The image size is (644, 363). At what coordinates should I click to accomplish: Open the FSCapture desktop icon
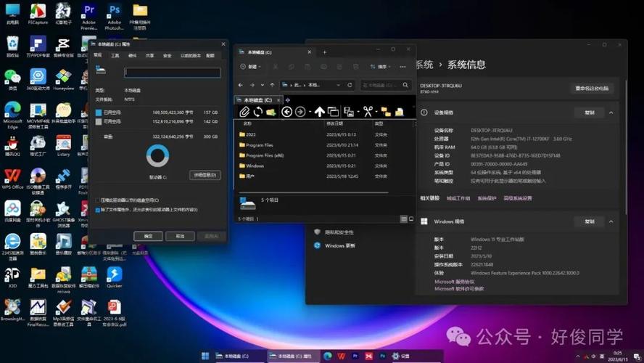click(38, 15)
